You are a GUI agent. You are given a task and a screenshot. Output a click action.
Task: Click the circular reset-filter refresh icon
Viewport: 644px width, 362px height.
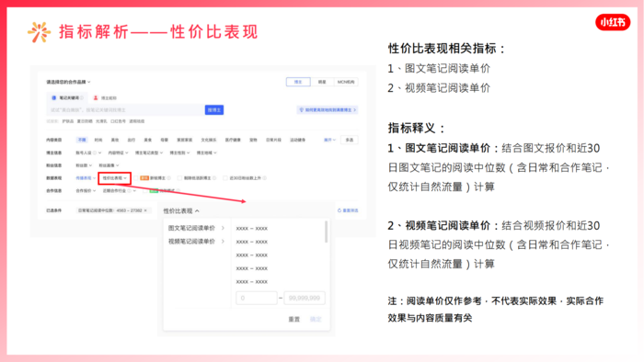tap(339, 210)
